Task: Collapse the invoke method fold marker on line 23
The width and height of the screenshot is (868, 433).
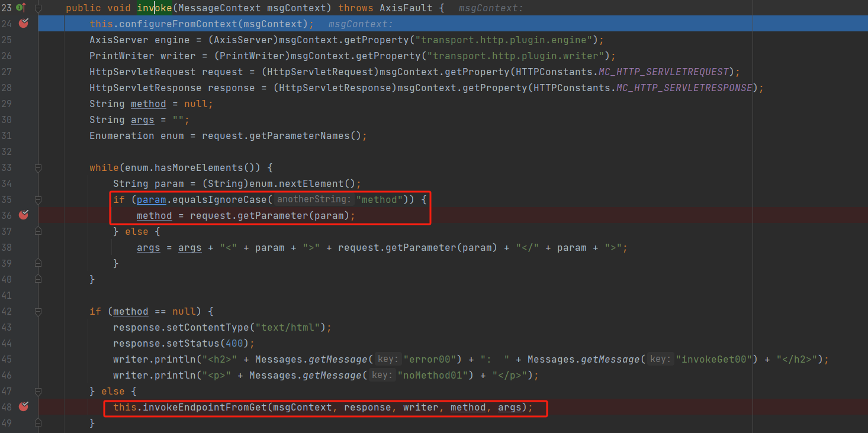Action: point(38,8)
